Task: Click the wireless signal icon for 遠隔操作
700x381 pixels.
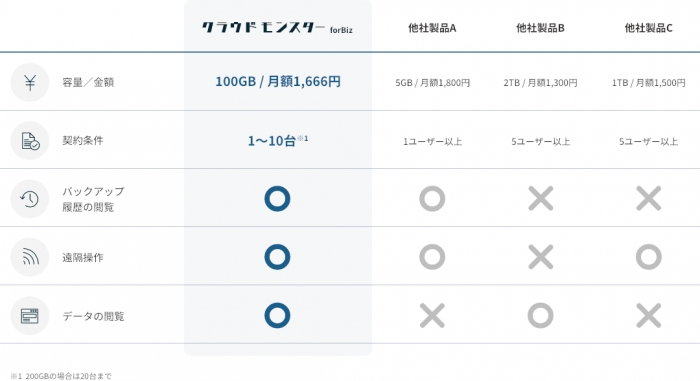Action: pos(30,257)
